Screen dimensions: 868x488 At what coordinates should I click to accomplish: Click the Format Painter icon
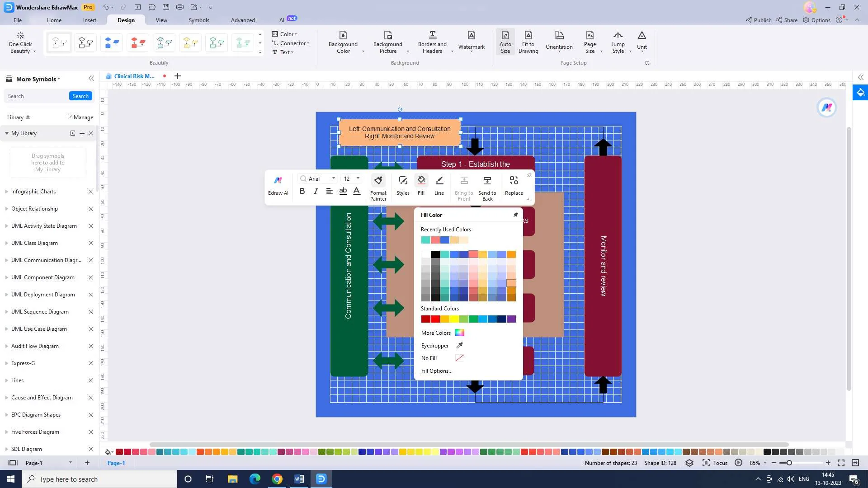pos(378,181)
